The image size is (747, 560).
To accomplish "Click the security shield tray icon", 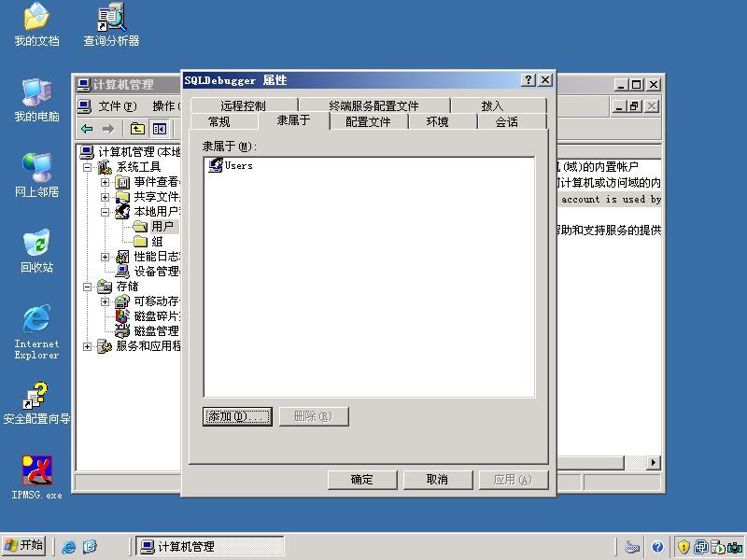I will 684,547.
